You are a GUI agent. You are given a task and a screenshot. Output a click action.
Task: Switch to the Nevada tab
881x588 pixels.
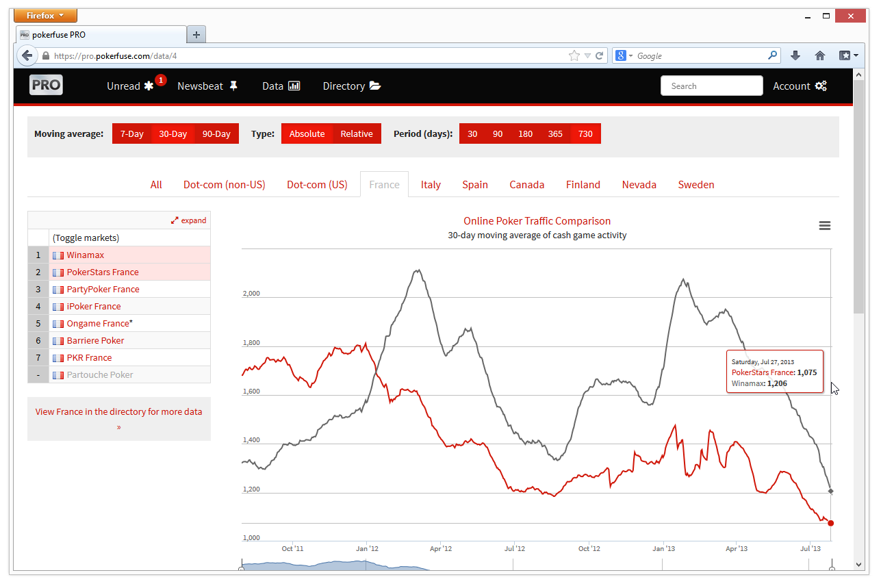click(x=639, y=184)
